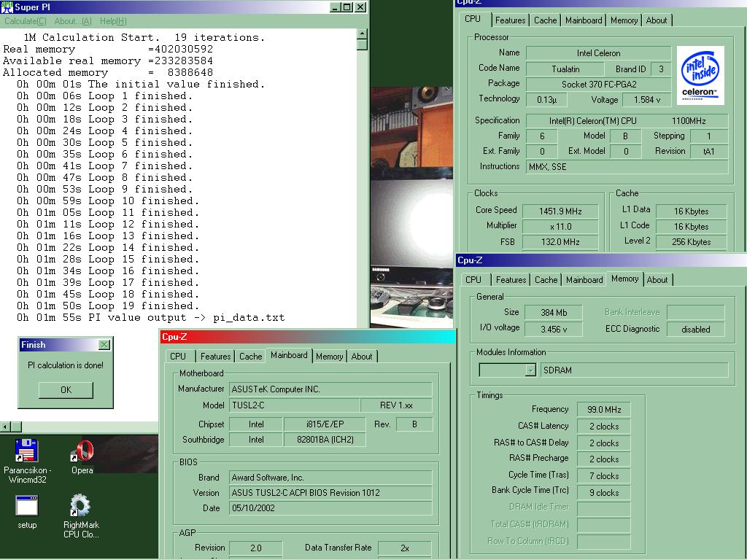747x560 pixels.
Task: Click the Voltage value 1.584 v
Action: tap(647, 99)
